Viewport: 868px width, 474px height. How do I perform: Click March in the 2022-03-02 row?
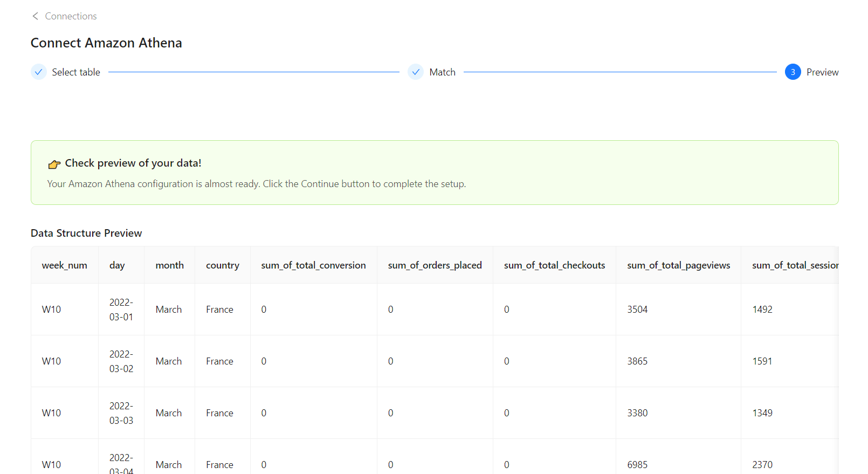(x=169, y=361)
